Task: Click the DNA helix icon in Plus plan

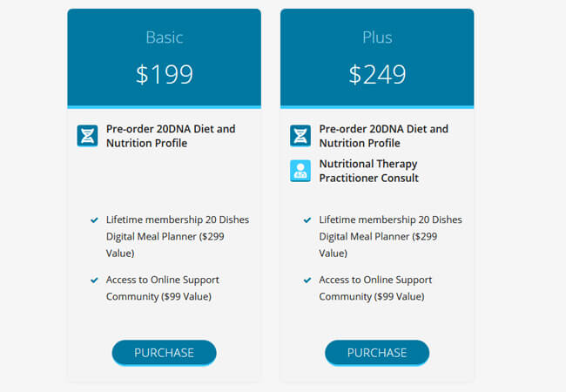Action: [x=300, y=136]
